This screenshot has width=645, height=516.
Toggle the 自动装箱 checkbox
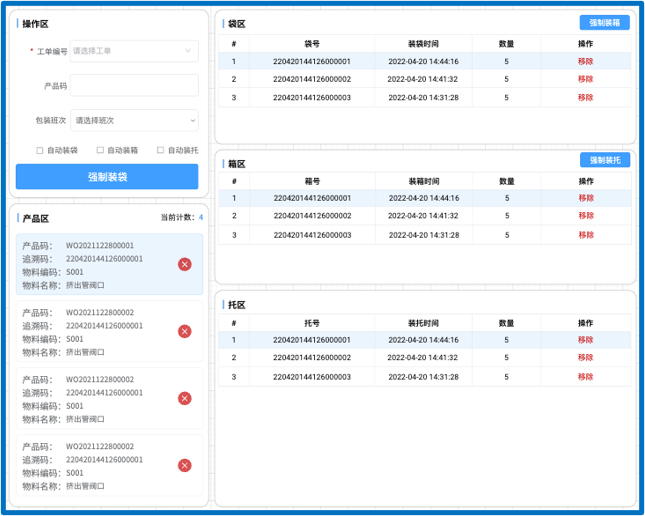coord(100,150)
